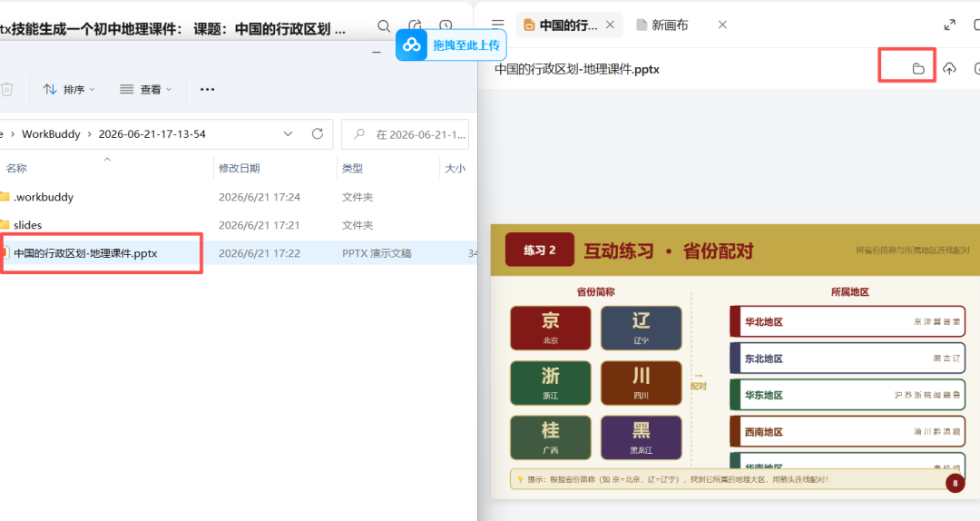Minimize the Explorer window with dash button

pos(377,53)
